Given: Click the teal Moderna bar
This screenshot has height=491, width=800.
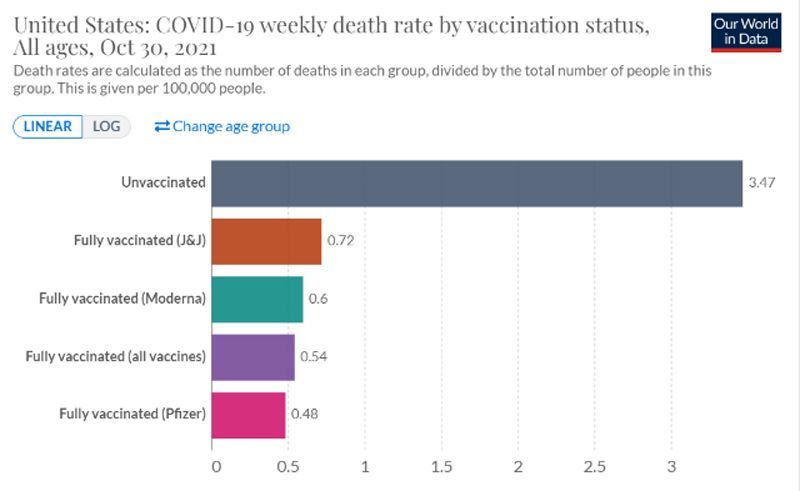Looking at the screenshot, I should [258, 299].
